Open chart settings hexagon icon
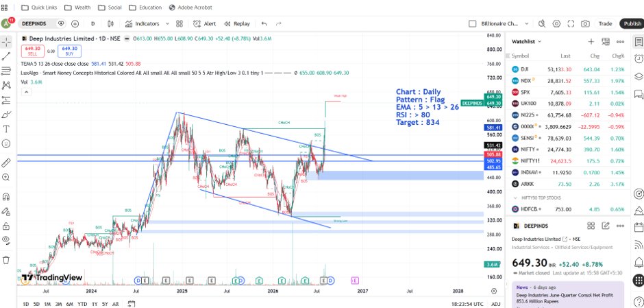The height and width of the screenshot is (308, 644). tap(556, 23)
